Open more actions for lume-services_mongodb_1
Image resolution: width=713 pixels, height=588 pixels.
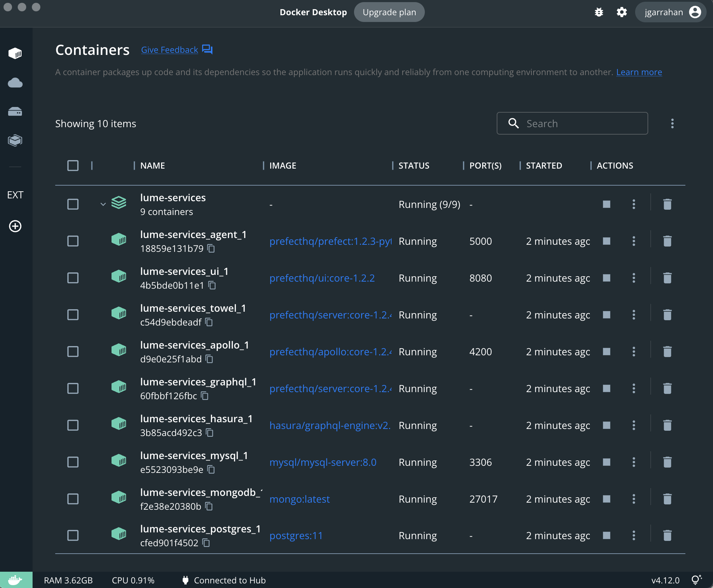[x=634, y=499]
